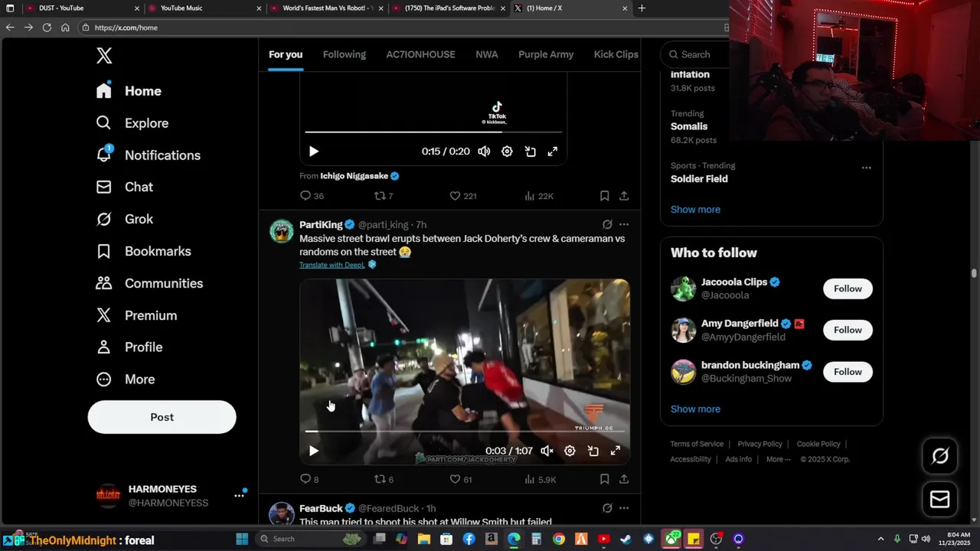Click Translate with DeepL link

point(332,265)
